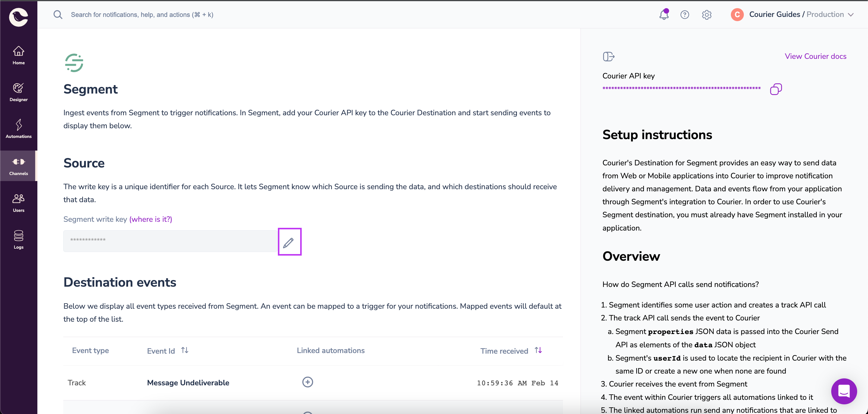Screen dimensions: 868x414
Task: Click the Track event type cell
Action: [77, 383]
